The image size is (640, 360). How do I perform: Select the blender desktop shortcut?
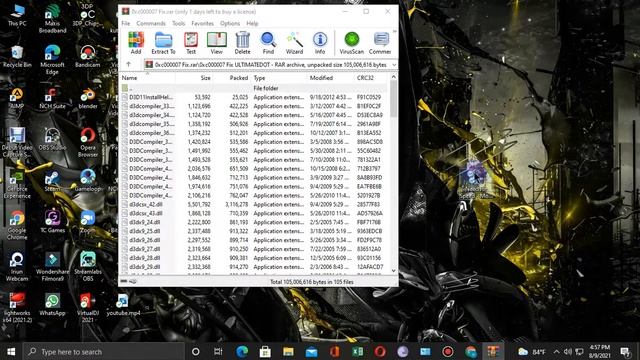88,98
